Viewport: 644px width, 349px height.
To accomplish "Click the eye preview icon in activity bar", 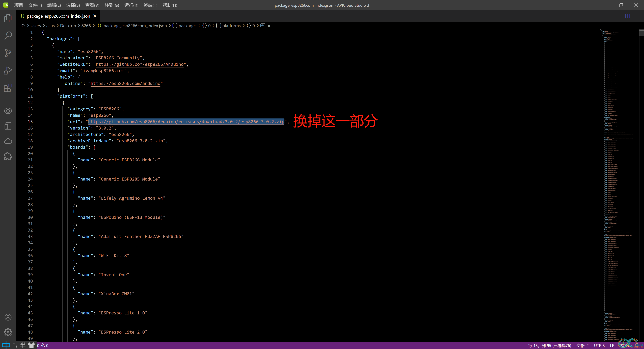I will [x=8, y=111].
